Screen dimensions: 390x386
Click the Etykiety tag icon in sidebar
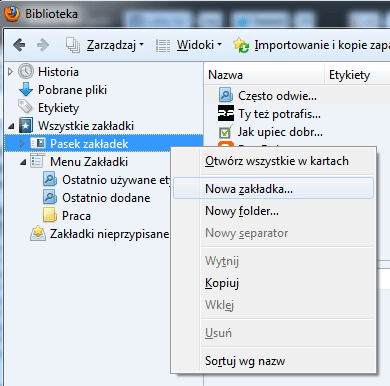tap(25, 107)
